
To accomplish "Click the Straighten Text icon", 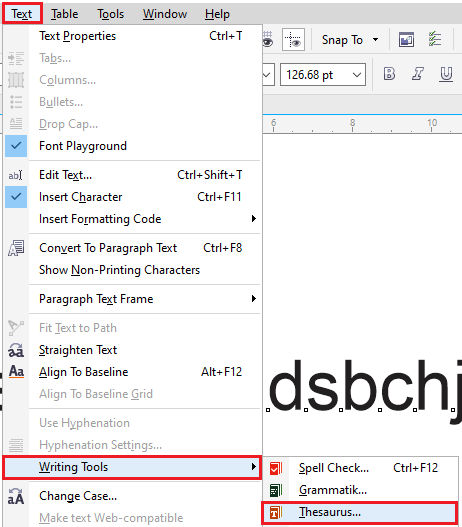I will pos(16,350).
